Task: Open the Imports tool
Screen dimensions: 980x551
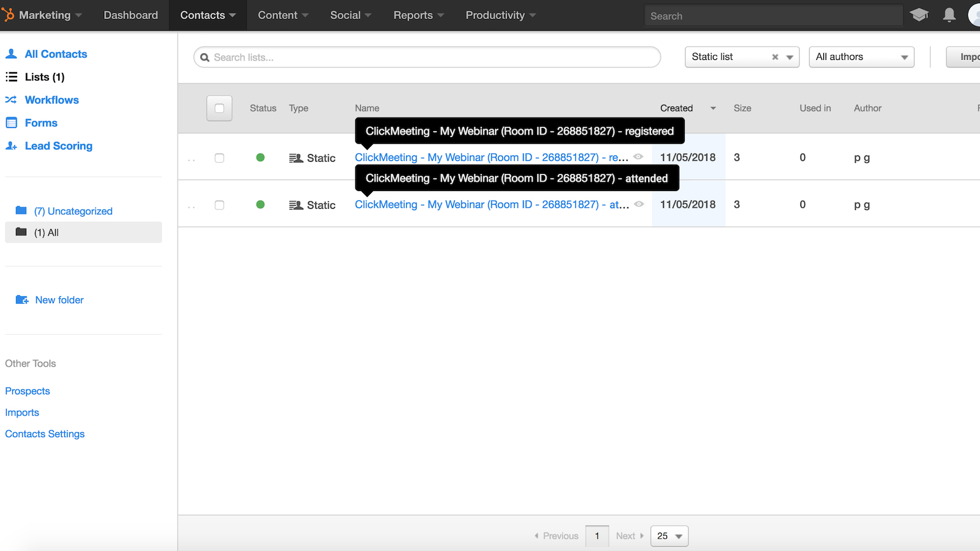Action: click(x=22, y=412)
